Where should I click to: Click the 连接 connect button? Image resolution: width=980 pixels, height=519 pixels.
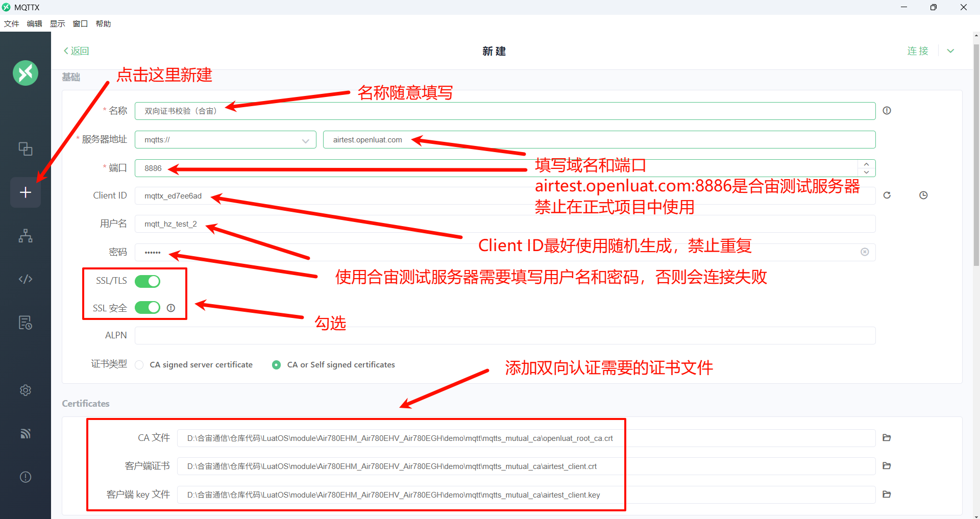(x=918, y=51)
